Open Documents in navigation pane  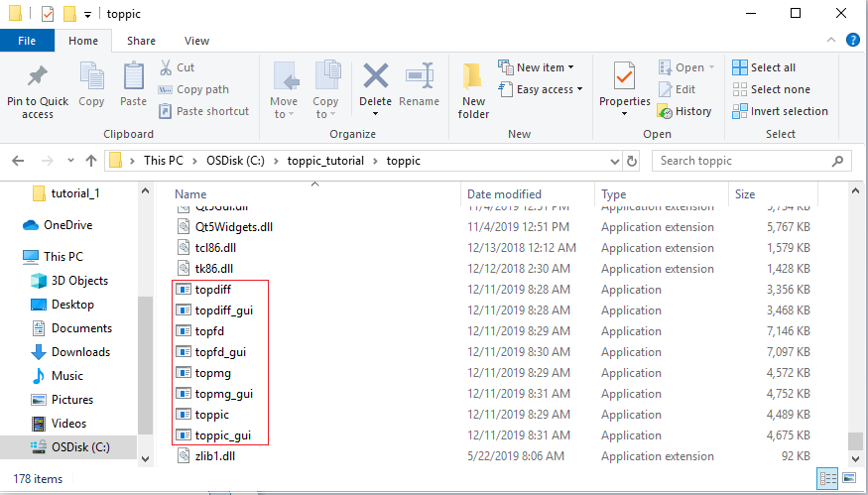tap(71, 328)
